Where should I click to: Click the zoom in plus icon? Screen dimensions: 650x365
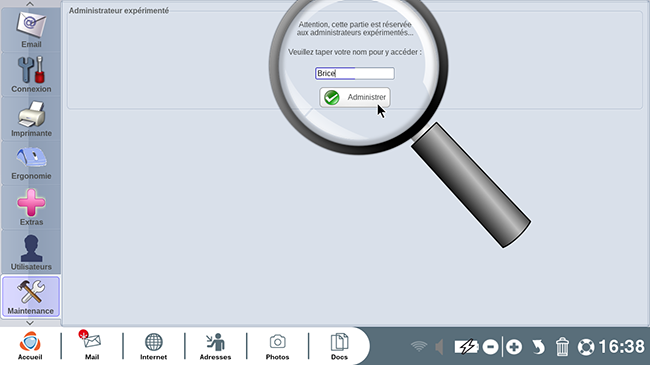click(x=514, y=347)
